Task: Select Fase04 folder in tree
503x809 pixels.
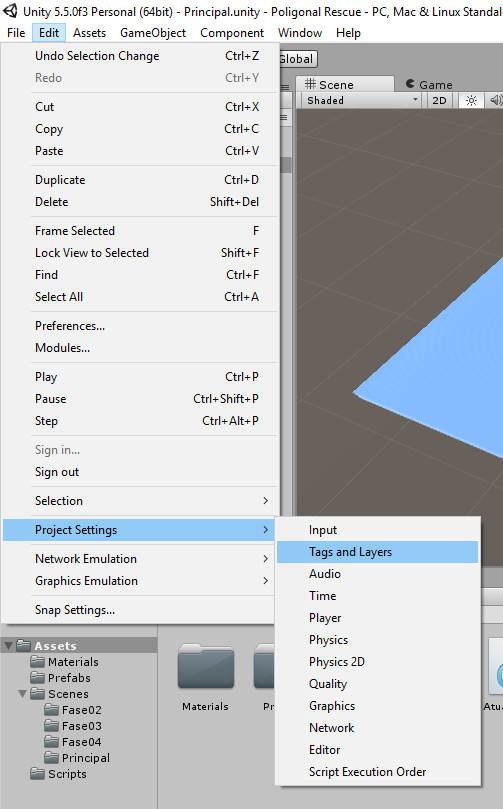Action: [x=73, y=742]
